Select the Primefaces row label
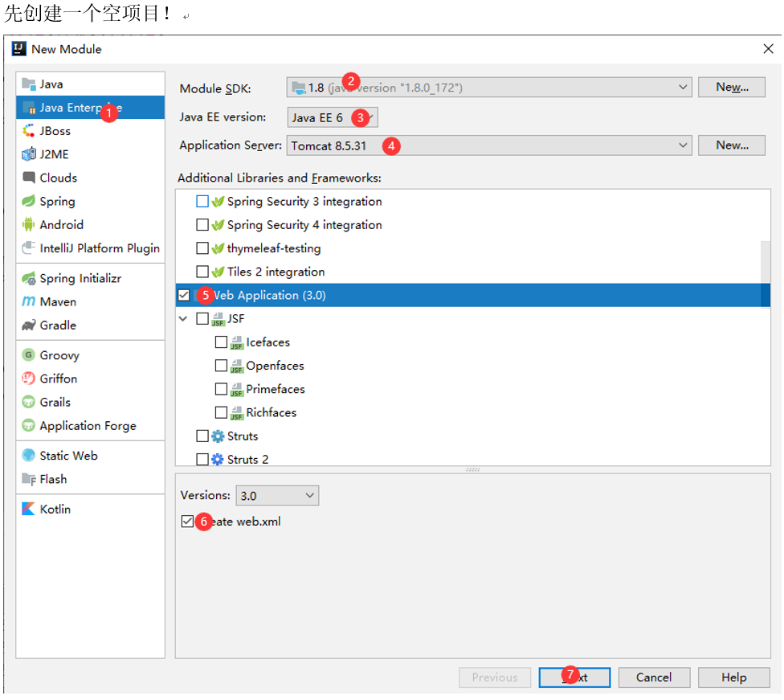 [276, 389]
